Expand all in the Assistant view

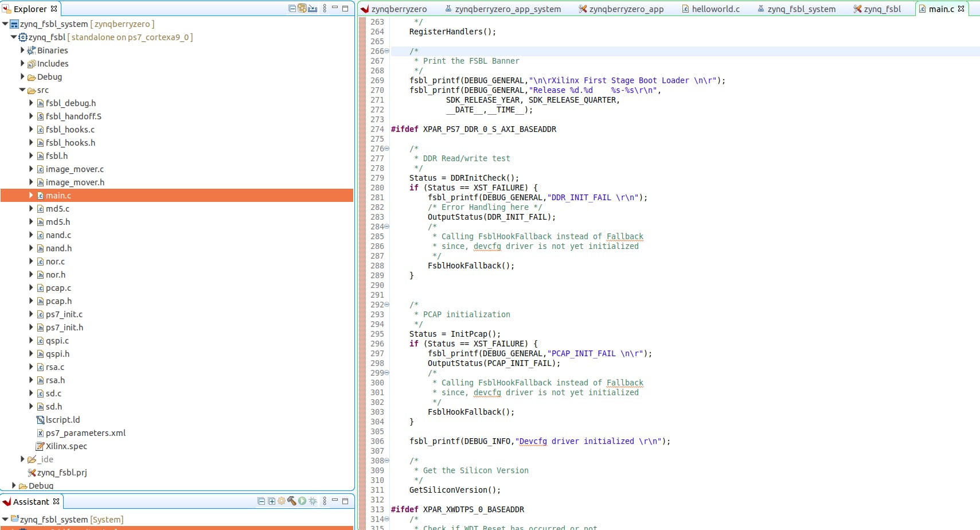pyautogui.click(x=271, y=501)
